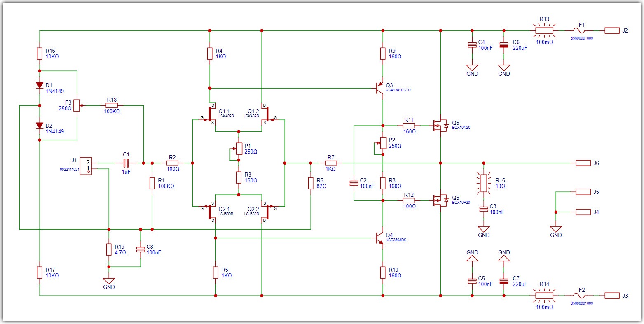Click the R10 designator label
The width and height of the screenshot is (644, 324).
coord(393,270)
